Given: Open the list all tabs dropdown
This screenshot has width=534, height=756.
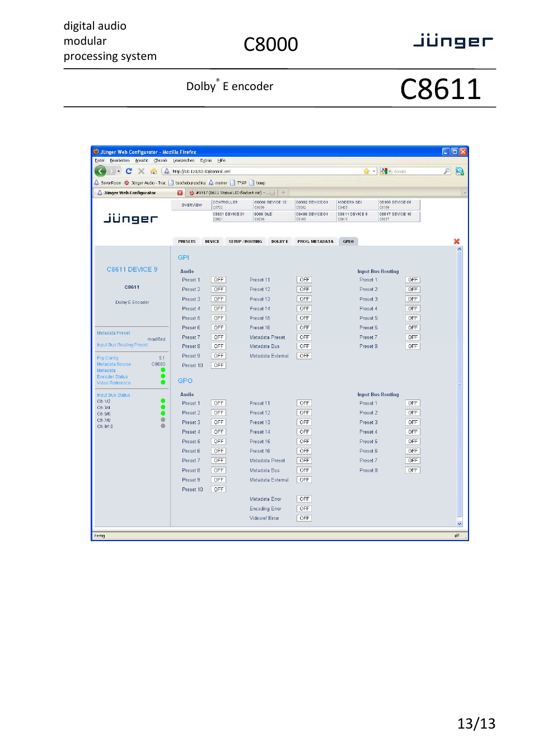Looking at the screenshot, I should point(464,192).
